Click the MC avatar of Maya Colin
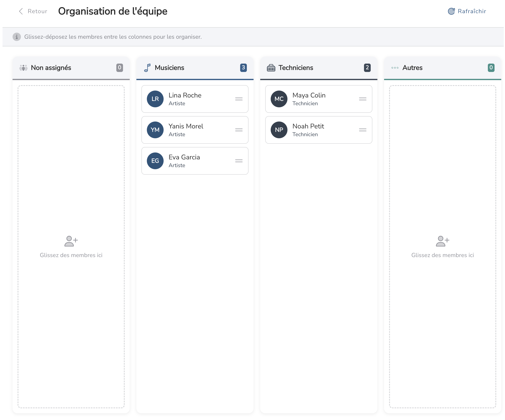Image resolution: width=505 pixels, height=420 pixels. pyautogui.click(x=279, y=99)
